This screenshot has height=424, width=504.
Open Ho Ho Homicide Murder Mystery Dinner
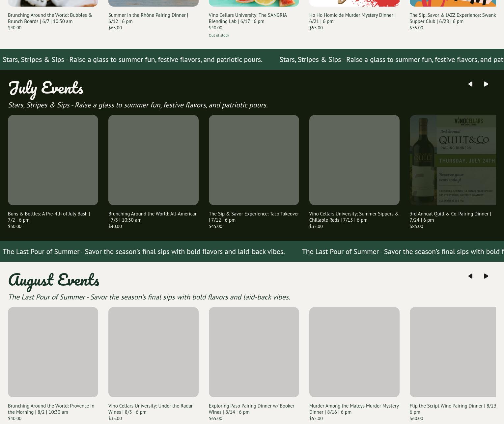point(352,18)
